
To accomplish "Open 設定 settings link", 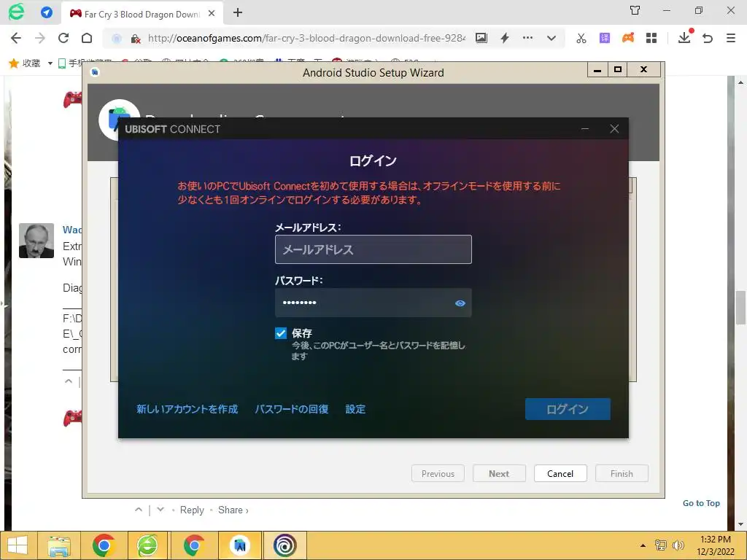I will pos(355,409).
